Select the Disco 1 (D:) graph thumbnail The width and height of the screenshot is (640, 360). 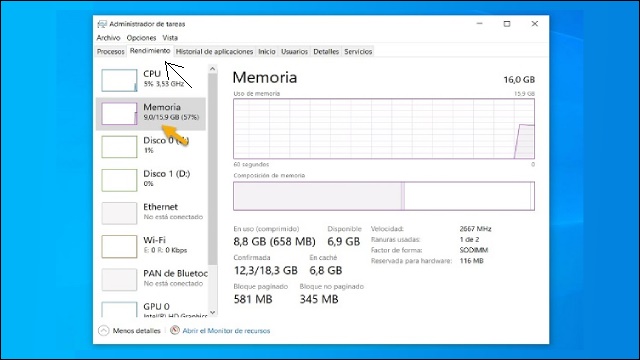pyautogui.click(x=119, y=180)
